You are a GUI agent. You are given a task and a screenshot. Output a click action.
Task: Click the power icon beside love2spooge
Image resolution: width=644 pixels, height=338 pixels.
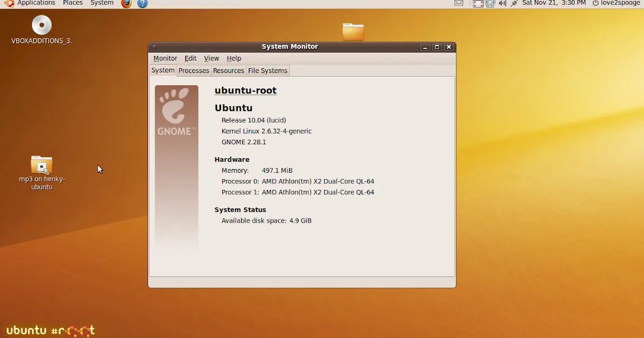tap(595, 3)
